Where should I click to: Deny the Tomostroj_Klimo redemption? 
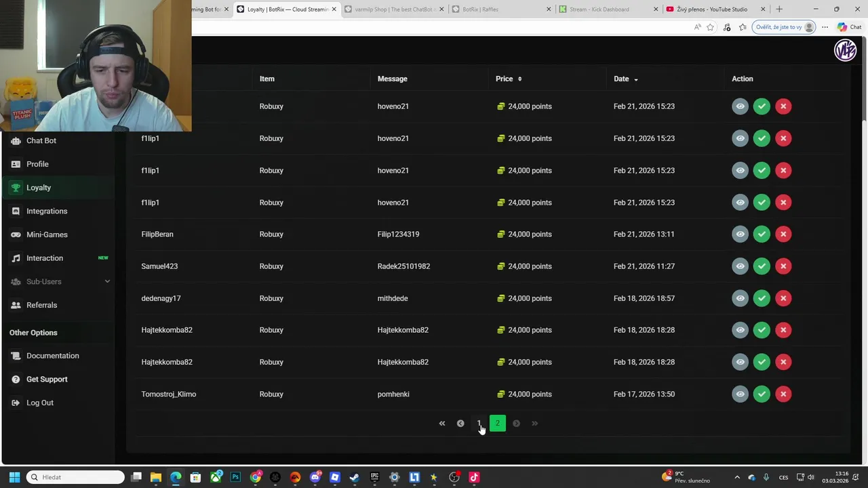[783, 394]
